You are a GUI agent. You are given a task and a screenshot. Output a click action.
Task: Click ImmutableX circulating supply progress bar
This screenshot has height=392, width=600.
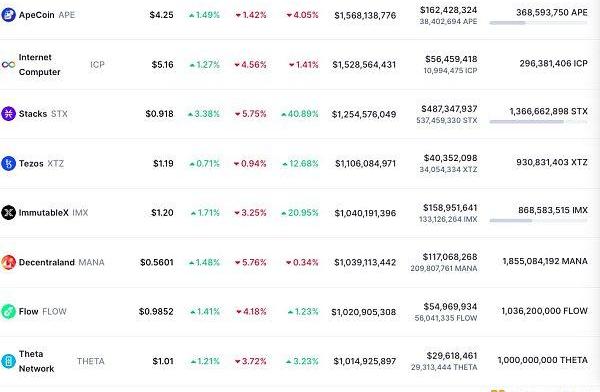538,220
